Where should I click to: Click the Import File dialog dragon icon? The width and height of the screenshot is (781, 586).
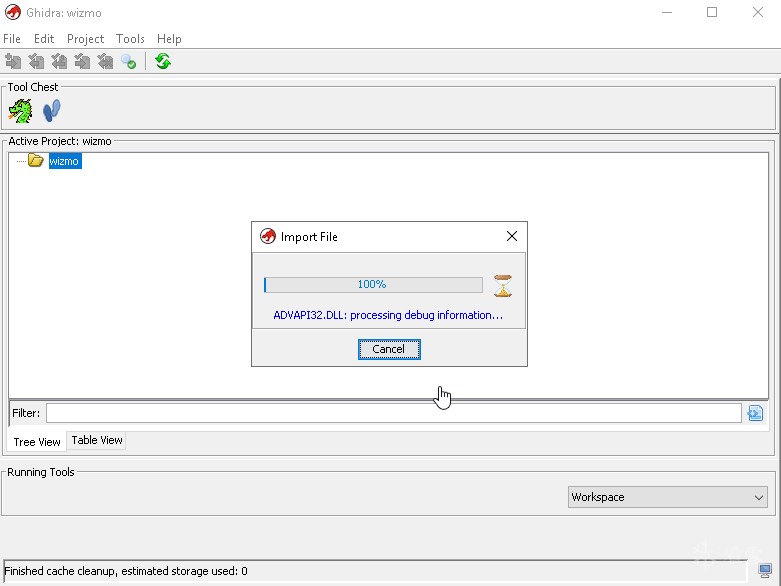(x=267, y=236)
